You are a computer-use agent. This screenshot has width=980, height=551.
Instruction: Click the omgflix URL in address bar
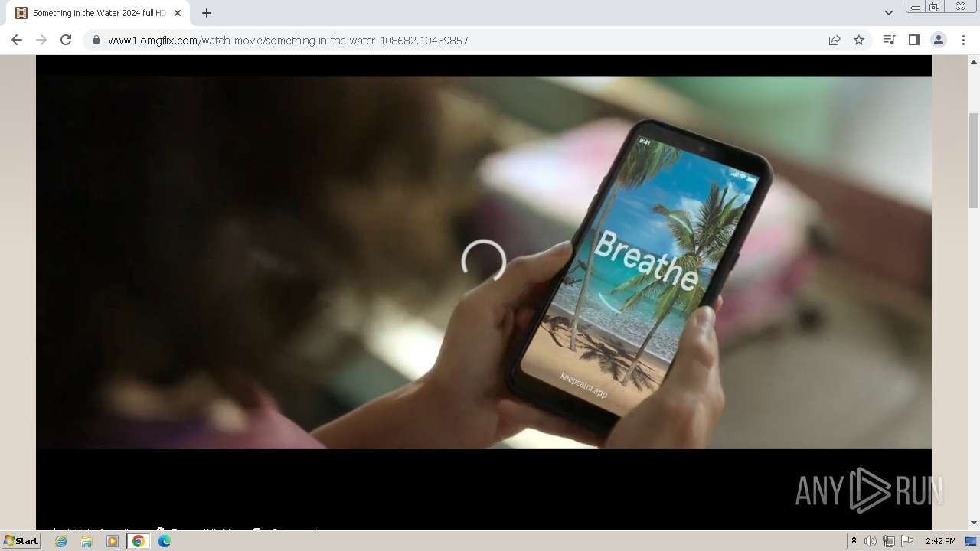[288, 40]
